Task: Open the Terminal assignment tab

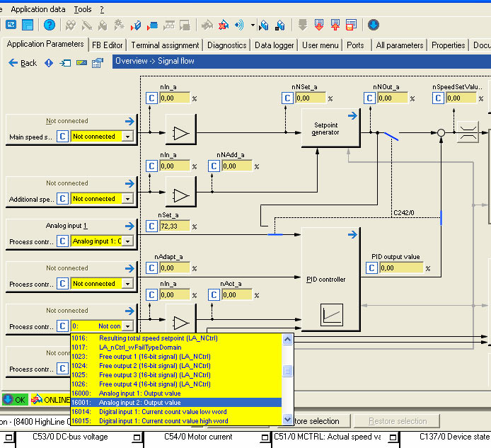Action: tap(165, 45)
